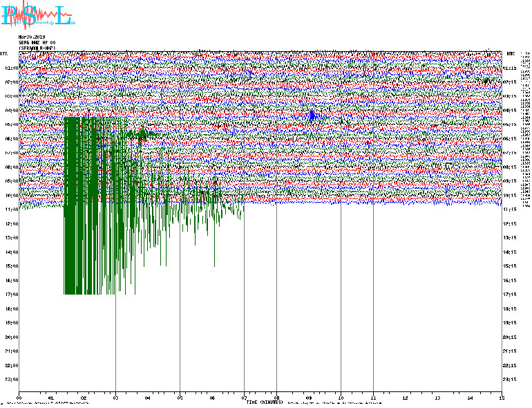Click the PSL logo at top left

[x=38, y=15]
